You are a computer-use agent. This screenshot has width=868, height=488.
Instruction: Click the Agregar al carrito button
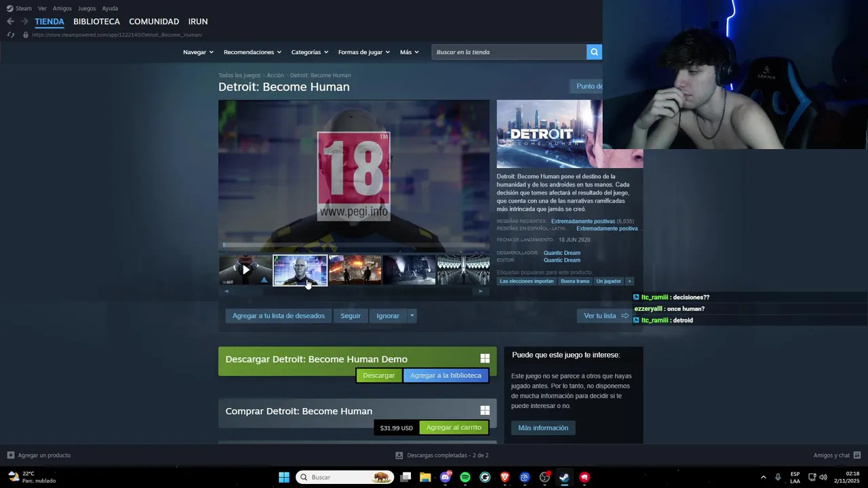(454, 428)
